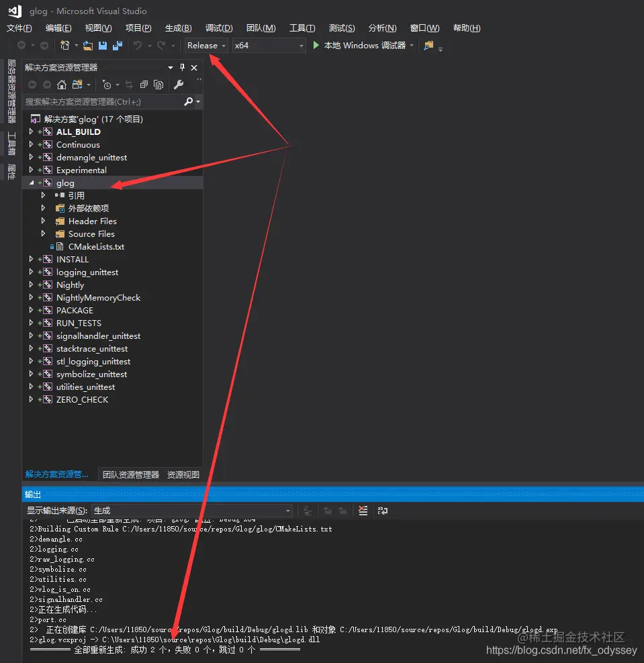The image size is (644, 663).
Task: Select the symbolize_unittest project
Action: [x=91, y=374]
